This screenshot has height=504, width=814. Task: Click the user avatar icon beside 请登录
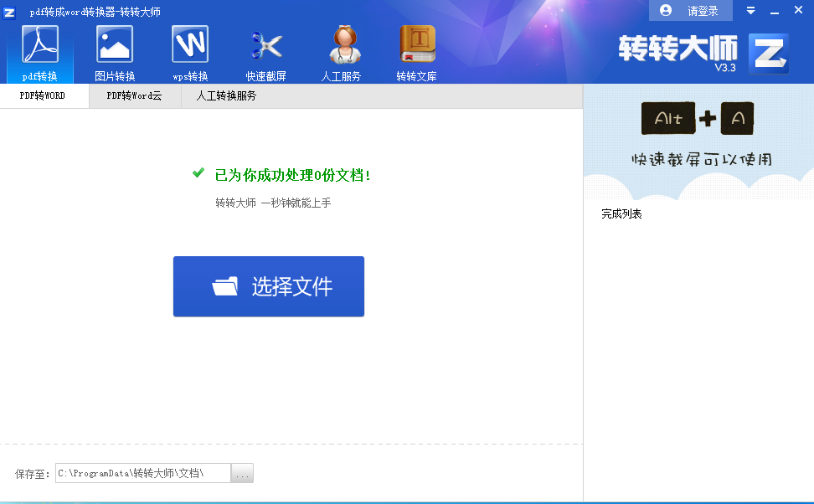point(666,11)
